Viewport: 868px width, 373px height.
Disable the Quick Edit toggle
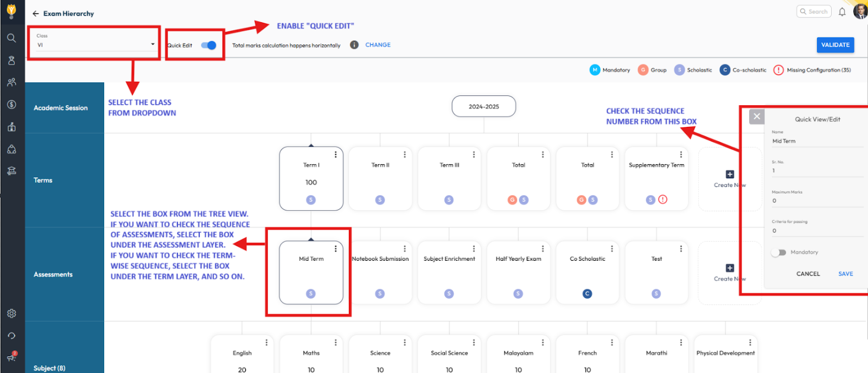[x=208, y=46]
